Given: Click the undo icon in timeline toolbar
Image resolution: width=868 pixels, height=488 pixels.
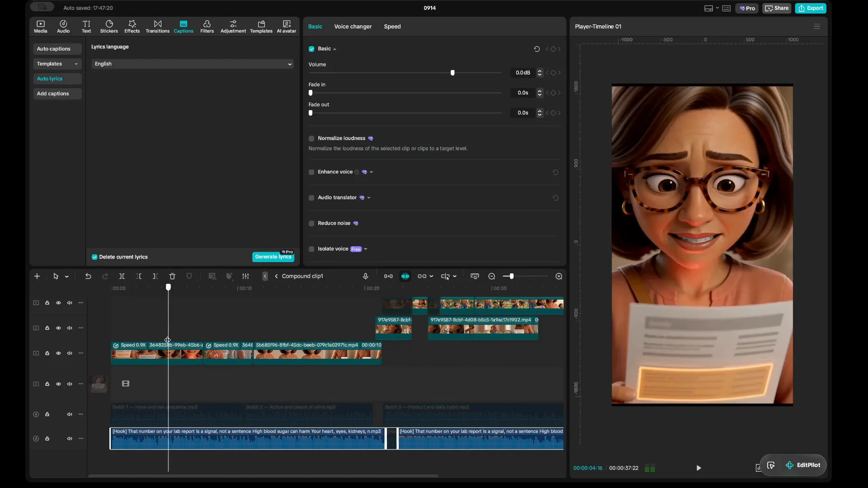Looking at the screenshot, I should [x=88, y=276].
